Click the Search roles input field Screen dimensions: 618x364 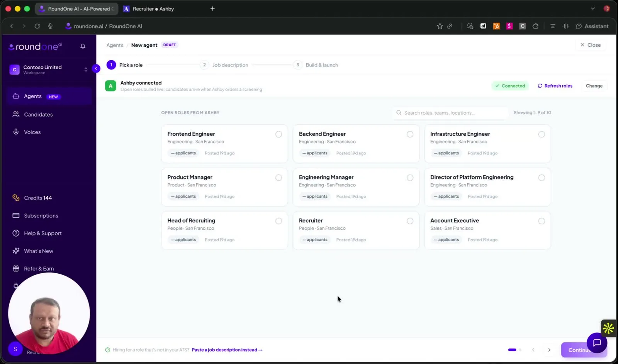450,113
